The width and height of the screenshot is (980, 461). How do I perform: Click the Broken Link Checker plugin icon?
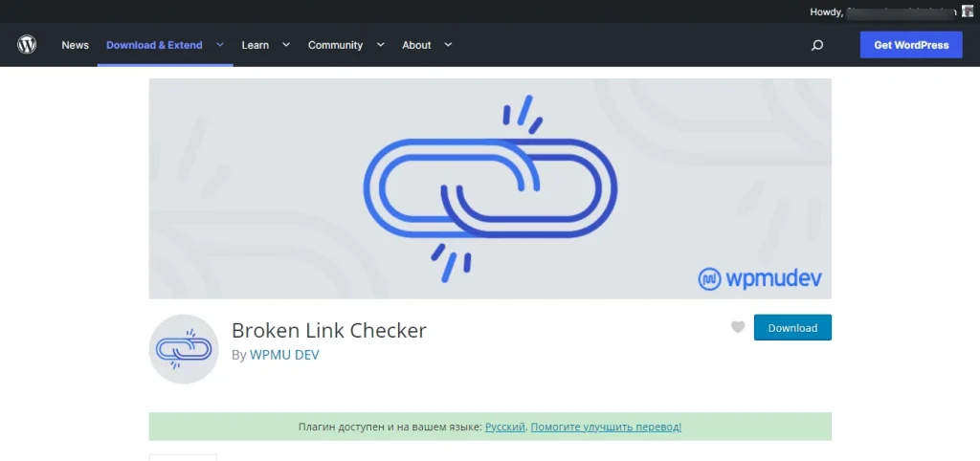[184, 348]
